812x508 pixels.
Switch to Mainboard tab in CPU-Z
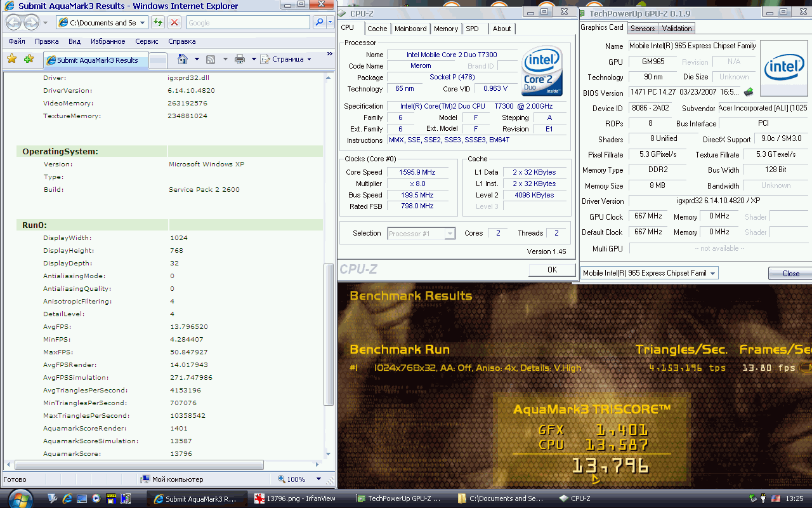coord(410,29)
